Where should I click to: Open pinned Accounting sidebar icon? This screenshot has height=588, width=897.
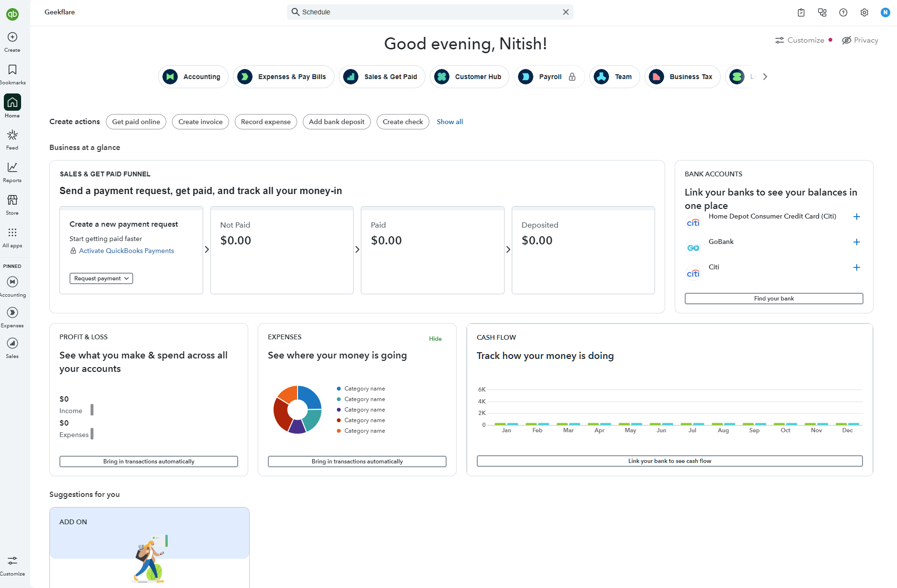12,287
